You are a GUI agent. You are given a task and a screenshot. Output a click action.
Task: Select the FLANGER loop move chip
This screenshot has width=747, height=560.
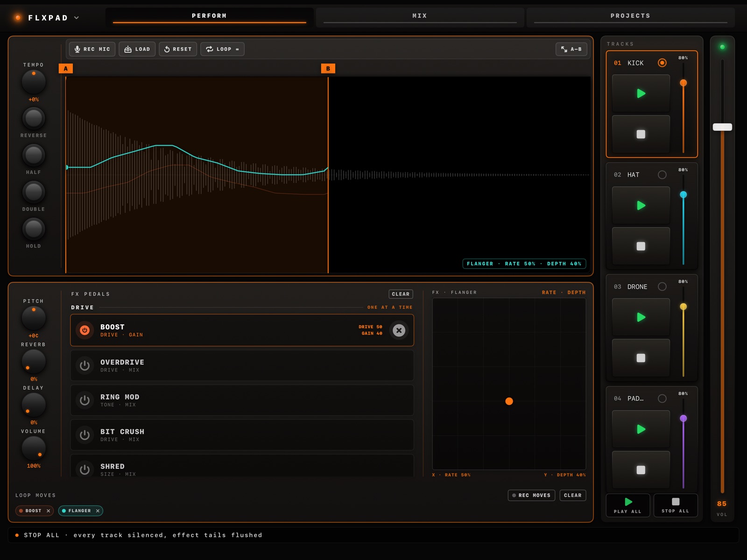pos(80,511)
